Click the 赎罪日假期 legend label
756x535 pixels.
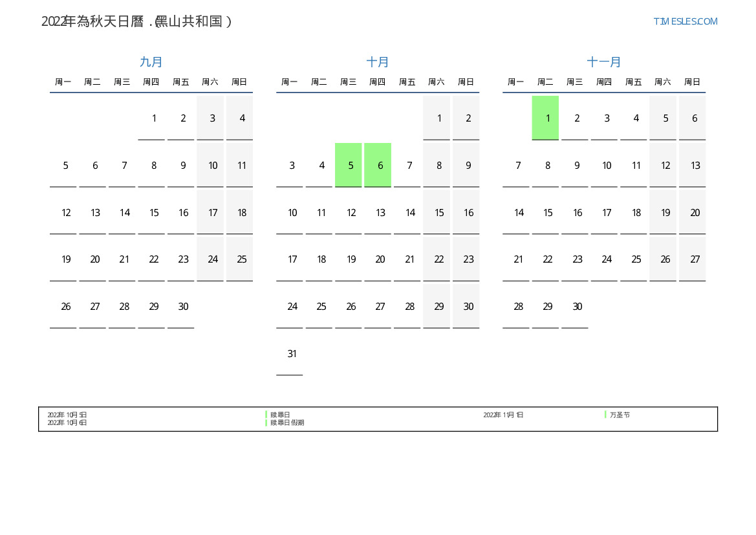coord(287,422)
